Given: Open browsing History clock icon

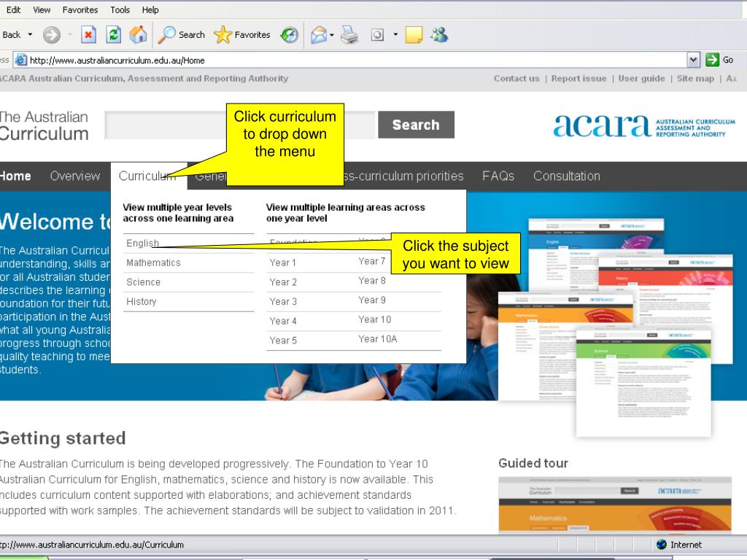Looking at the screenshot, I should [289, 35].
